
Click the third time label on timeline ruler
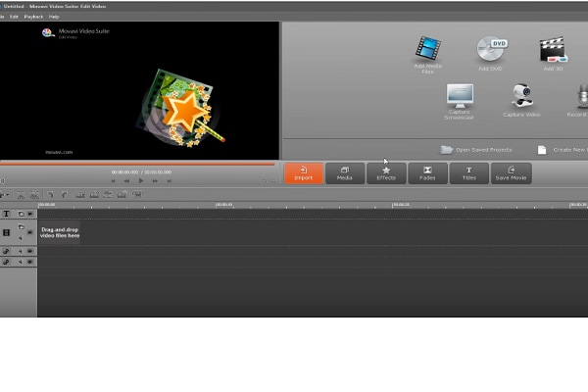pyautogui.click(x=401, y=205)
